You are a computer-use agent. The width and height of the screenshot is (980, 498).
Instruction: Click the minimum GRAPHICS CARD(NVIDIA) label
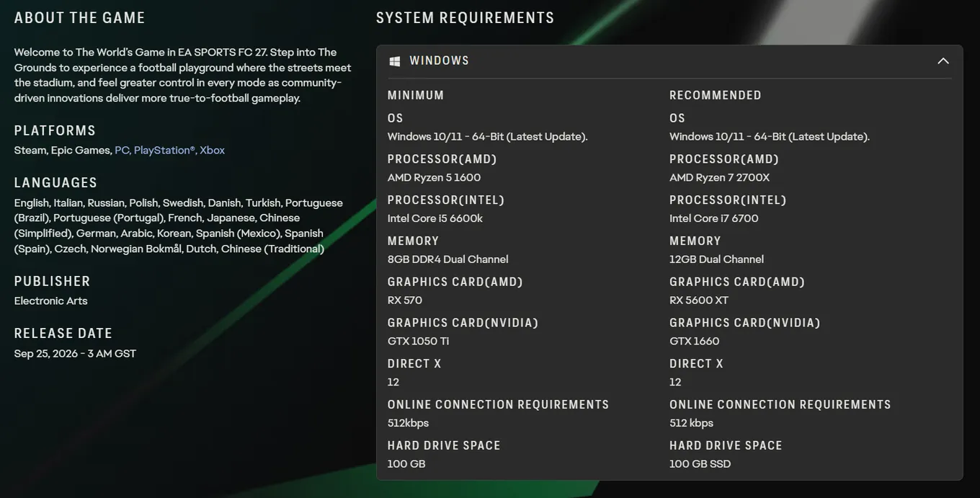tap(463, 323)
